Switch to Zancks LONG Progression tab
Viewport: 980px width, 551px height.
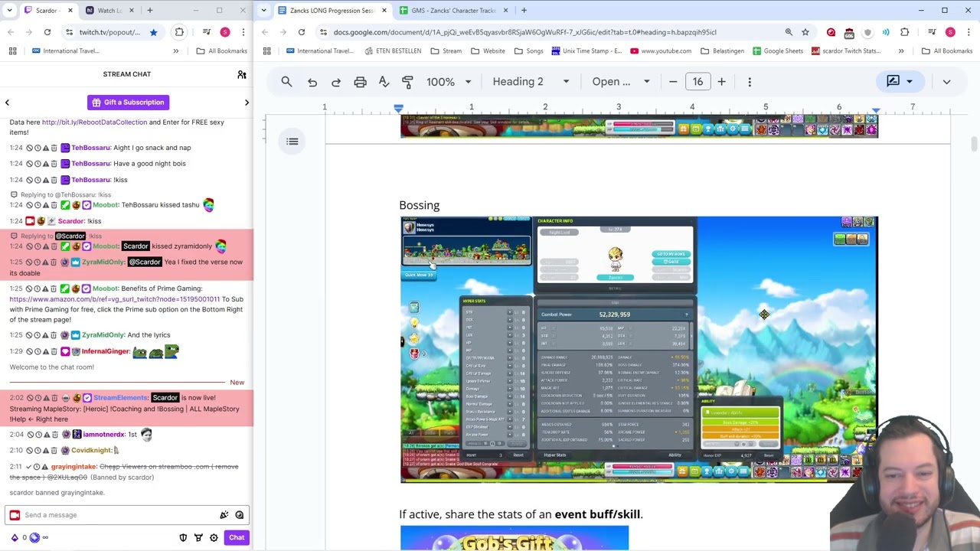click(332, 11)
